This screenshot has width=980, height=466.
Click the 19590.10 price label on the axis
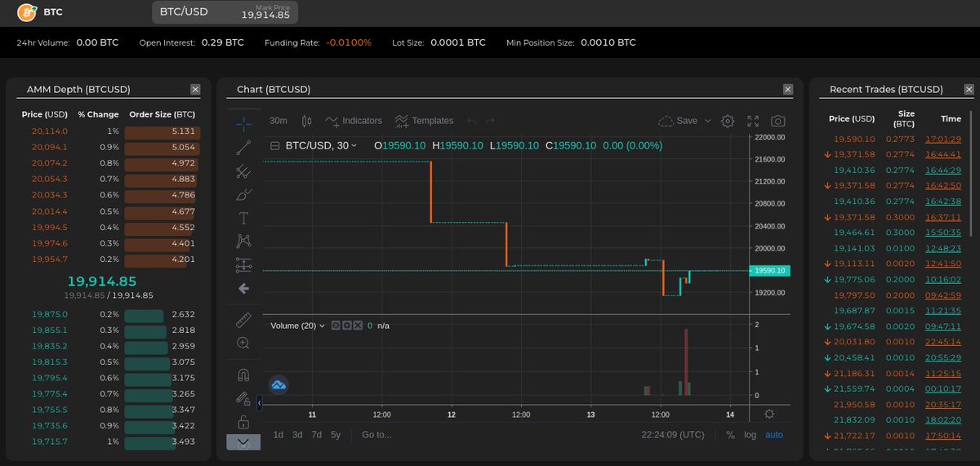(x=769, y=270)
